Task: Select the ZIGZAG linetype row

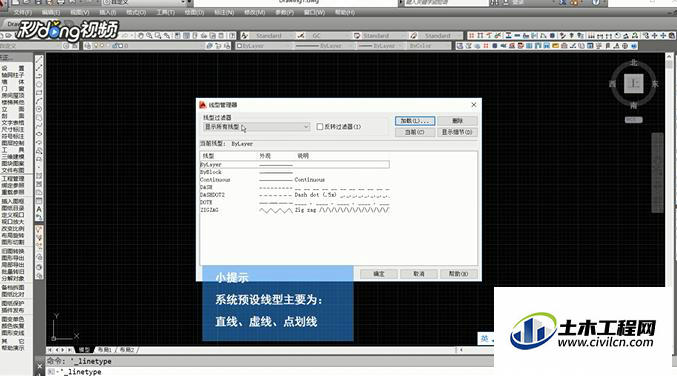Action: pyautogui.click(x=294, y=210)
